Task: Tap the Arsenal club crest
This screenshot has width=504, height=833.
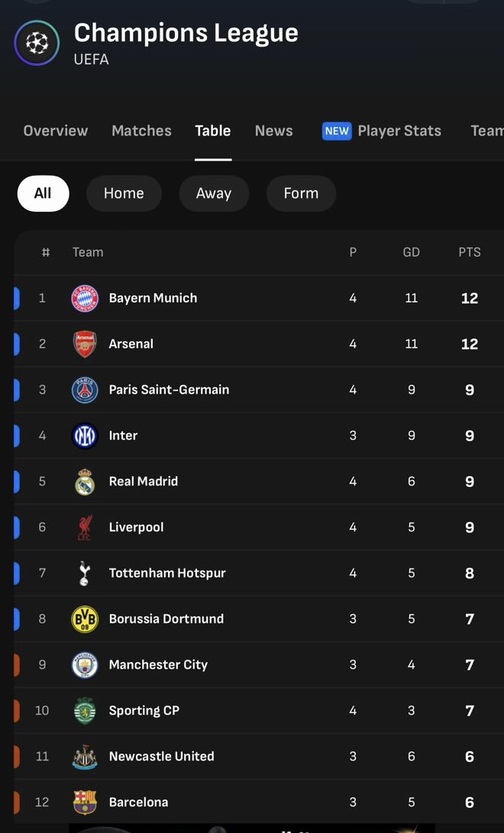Action: pos(85,344)
